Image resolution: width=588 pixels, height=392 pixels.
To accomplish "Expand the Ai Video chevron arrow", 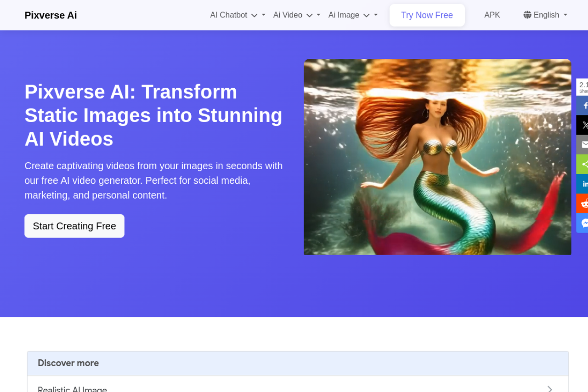I will (x=310, y=15).
